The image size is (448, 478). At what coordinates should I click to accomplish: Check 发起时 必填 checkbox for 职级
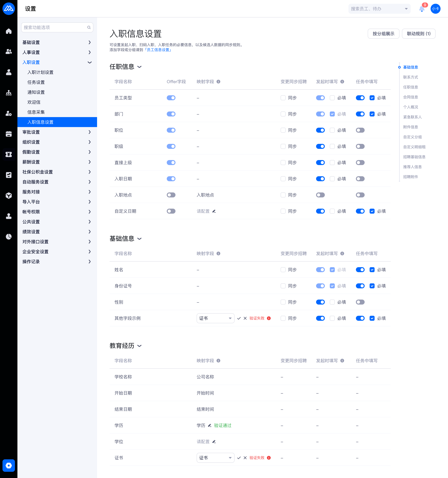[x=332, y=146]
